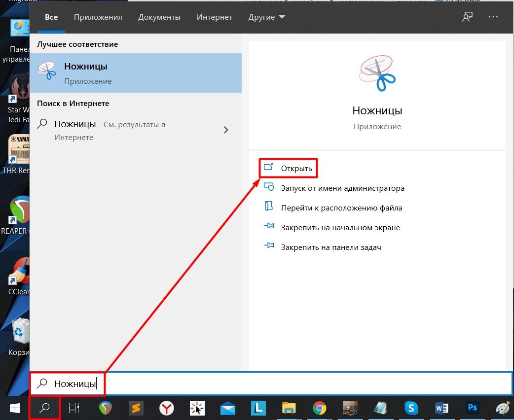Open the Recycle Bin on the desktop
Image resolution: width=514 pixels, height=420 pixels.
point(19,336)
